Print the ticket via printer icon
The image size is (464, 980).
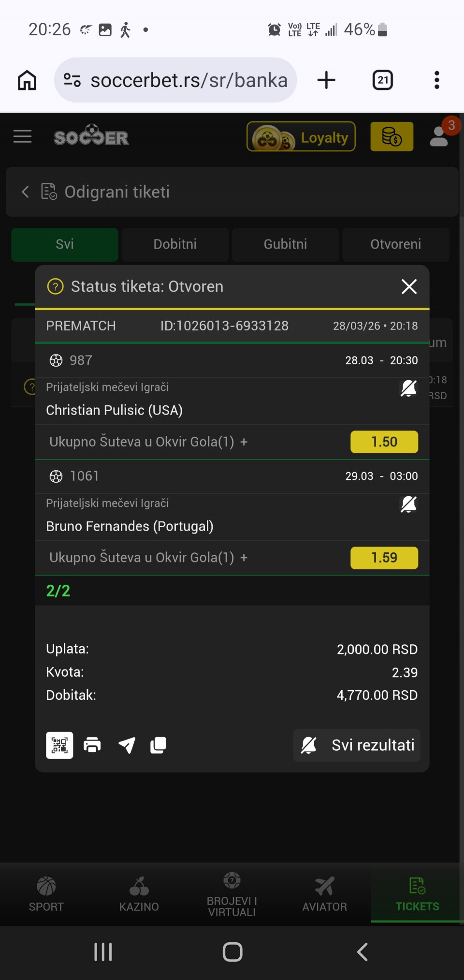click(92, 745)
